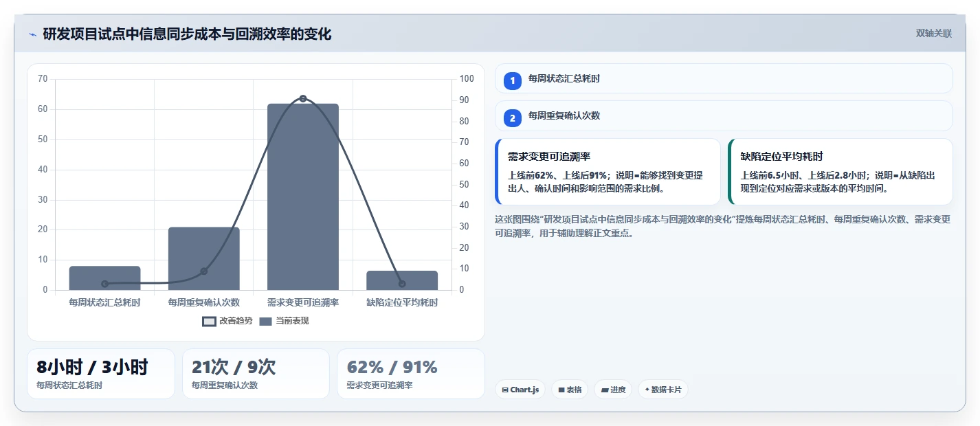Click the 表格 tag chip
The height and width of the screenshot is (426, 980).
tap(570, 390)
